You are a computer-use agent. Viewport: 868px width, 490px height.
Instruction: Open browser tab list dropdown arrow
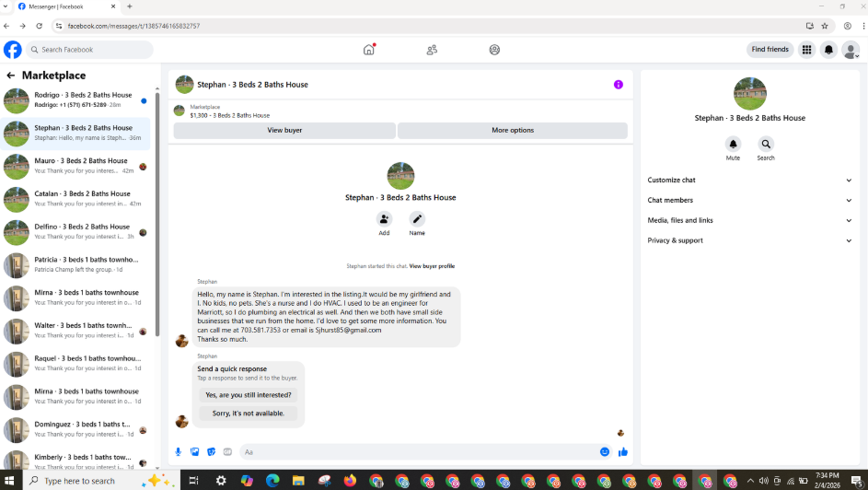click(6, 6)
